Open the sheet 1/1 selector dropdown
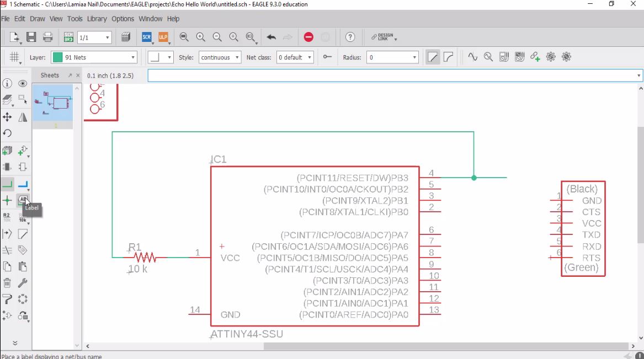 tap(94, 37)
